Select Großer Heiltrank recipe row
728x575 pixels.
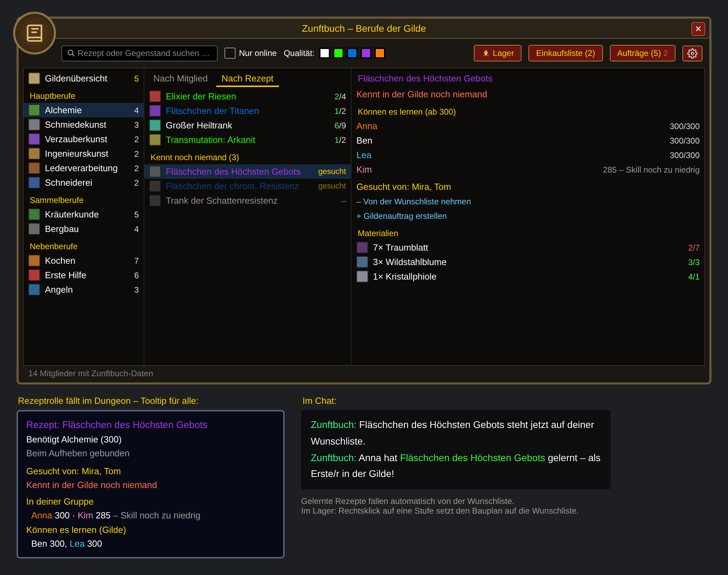pyautogui.click(x=248, y=125)
